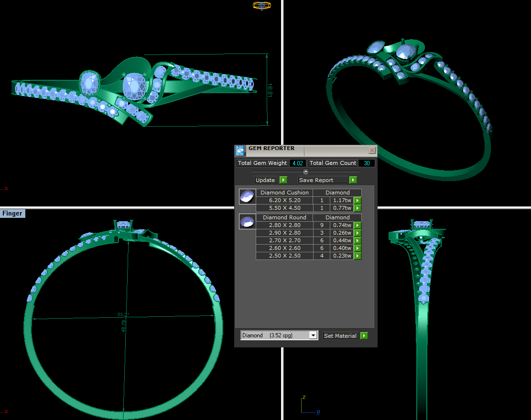531x420 pixels.
Task: Click the Gem Reporter title bar icon
Action: tap(240, 151)
